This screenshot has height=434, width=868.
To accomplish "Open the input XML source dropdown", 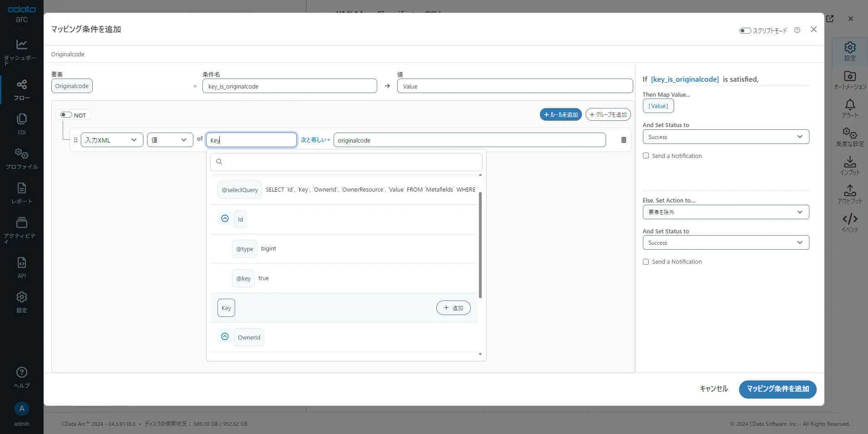I will tap(112, 140).
